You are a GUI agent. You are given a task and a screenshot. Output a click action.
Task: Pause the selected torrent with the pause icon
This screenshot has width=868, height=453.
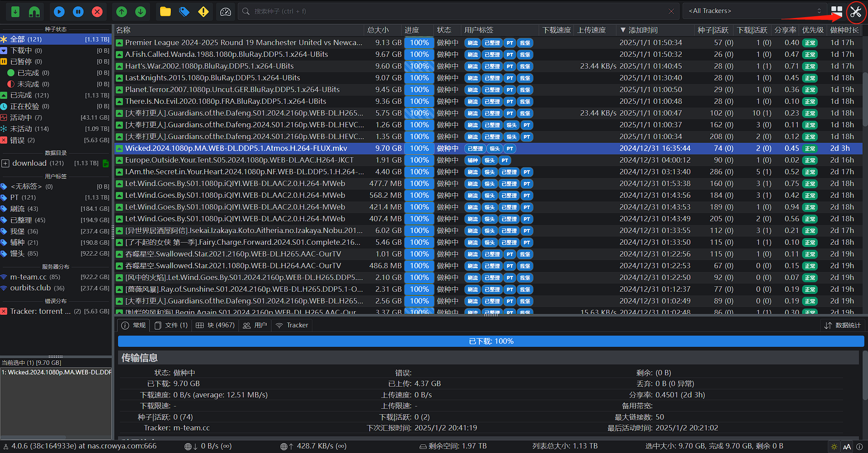pos(78,11)
